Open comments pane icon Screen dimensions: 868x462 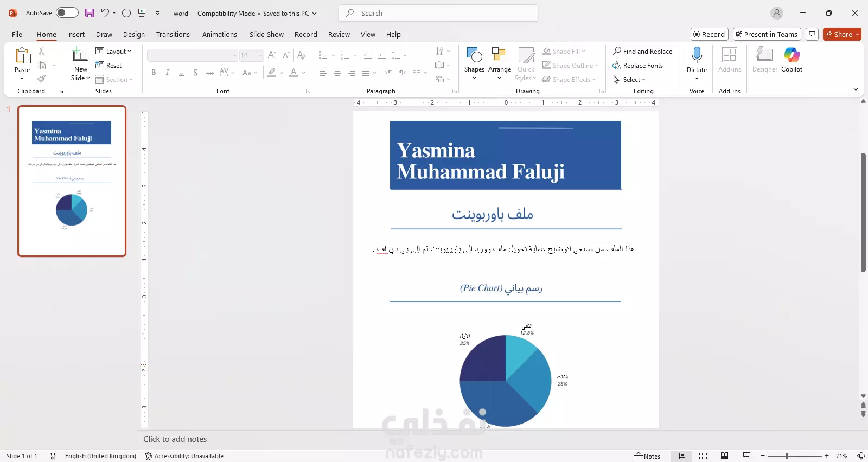[812, 34]
